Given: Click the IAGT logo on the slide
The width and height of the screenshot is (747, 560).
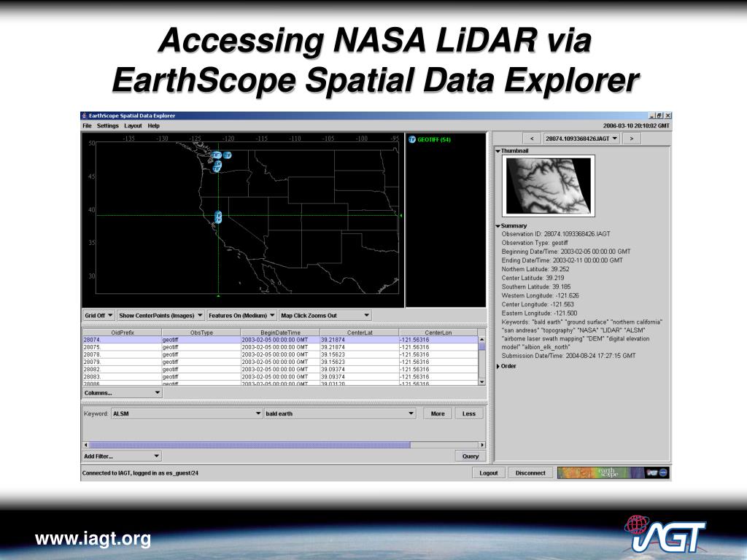Looking at the screenshot, I should (665, 534).
